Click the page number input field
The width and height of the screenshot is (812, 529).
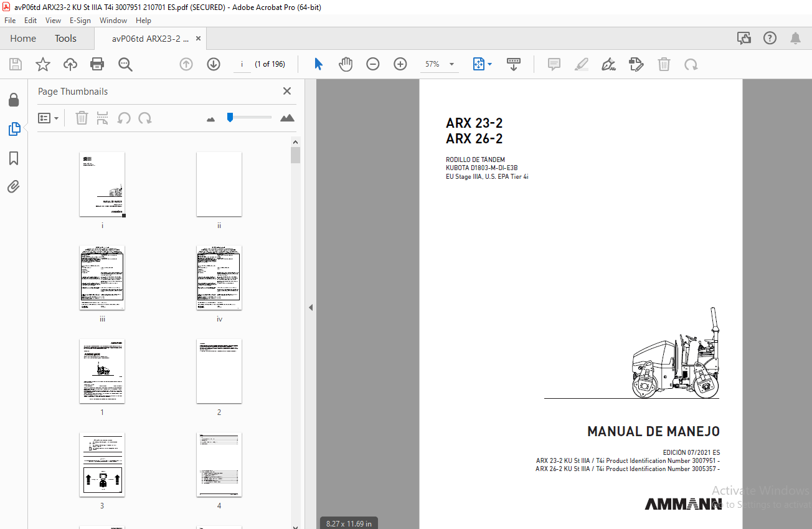click(x=242, y=64)
